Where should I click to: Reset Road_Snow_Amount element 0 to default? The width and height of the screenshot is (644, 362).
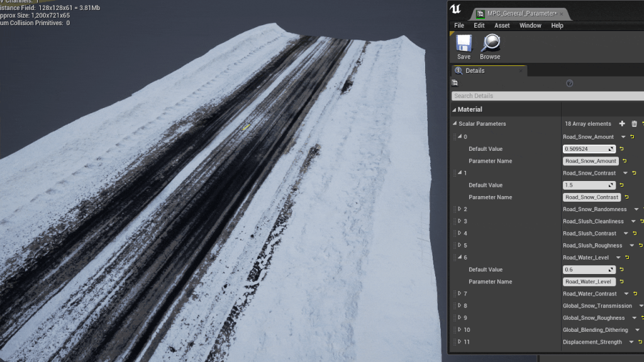click(x=633, y=136)
